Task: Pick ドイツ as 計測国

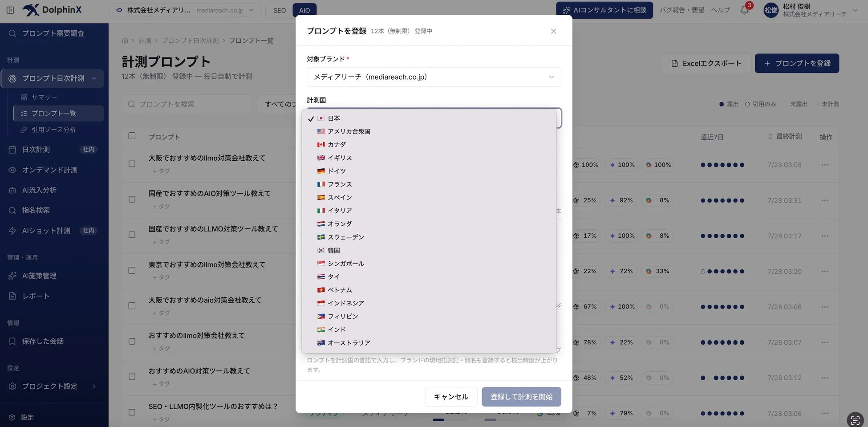Action: click(x=429, y=171)
